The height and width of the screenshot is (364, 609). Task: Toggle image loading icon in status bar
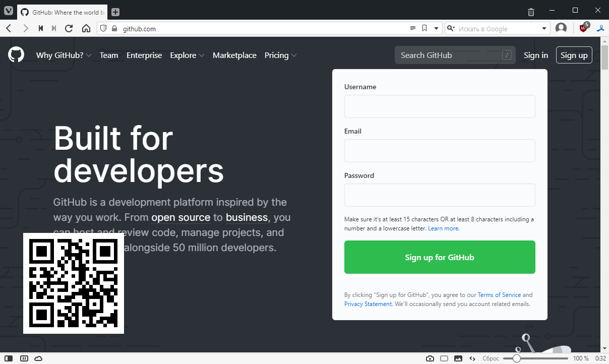point(458,358)
